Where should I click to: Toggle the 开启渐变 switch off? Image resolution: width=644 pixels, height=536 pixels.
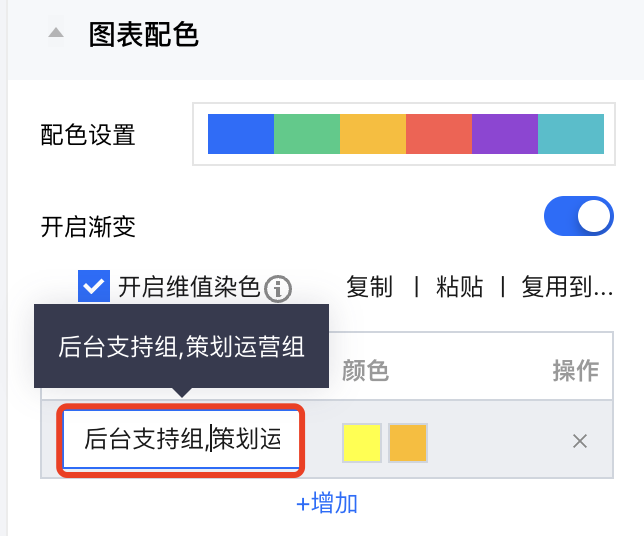tap(578, 216)
